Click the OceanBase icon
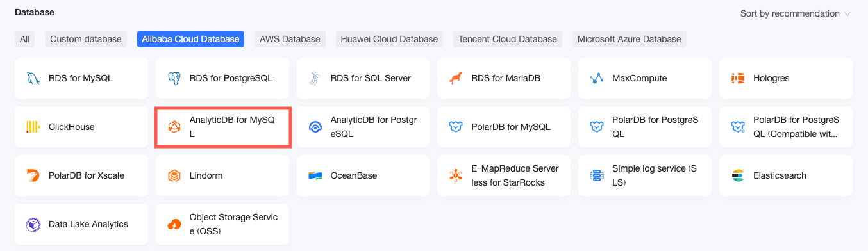868x251 pixels. [315, 175]
